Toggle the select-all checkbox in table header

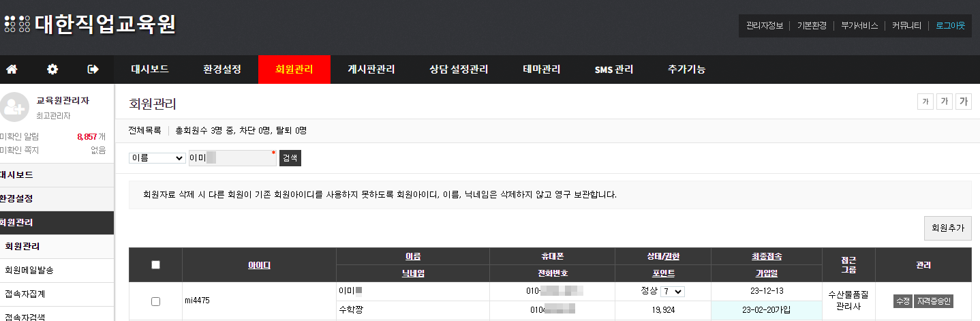[x=155, y=265]
